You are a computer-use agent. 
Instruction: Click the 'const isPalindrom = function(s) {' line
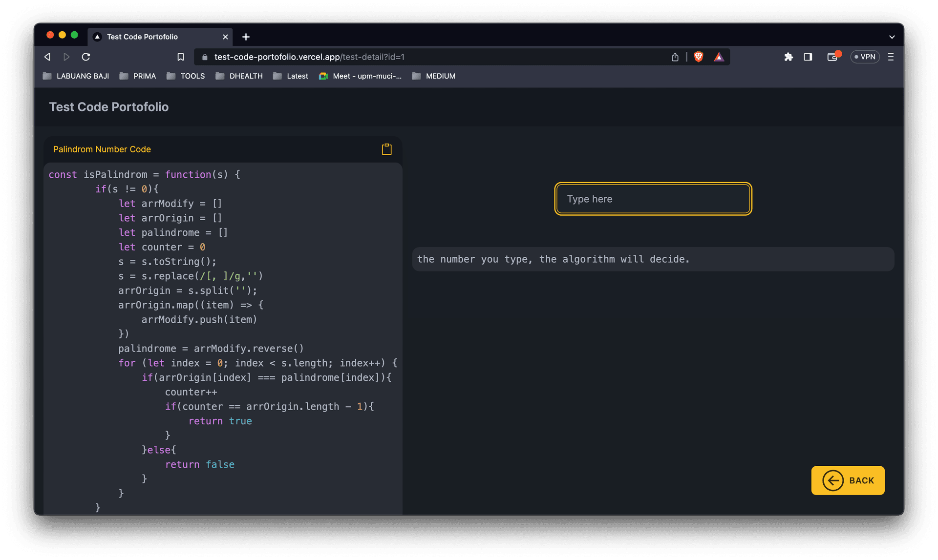[144, 174]
